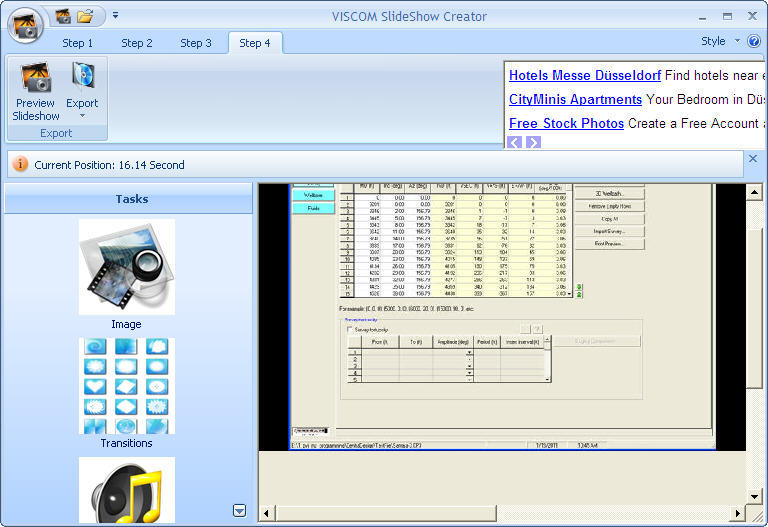Click the Image label text
Image resolution: width=768 pixels, height=527 pixels.
coord(126,324)
